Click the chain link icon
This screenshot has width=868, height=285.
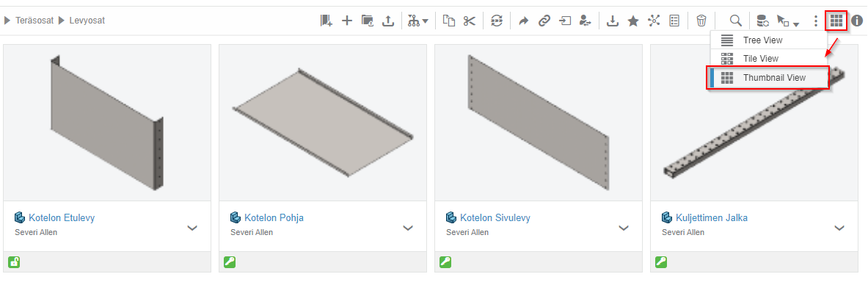point(544,21)
